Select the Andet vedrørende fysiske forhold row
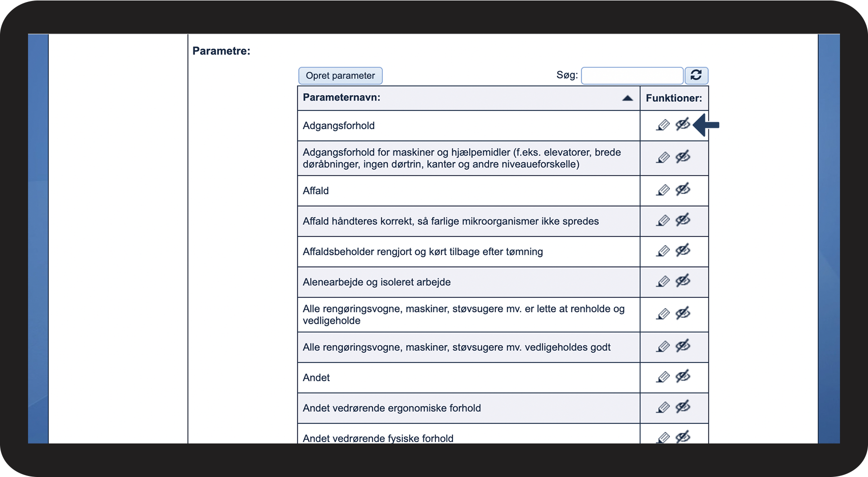The image size is (868, 477). click(x=469, y=435)
